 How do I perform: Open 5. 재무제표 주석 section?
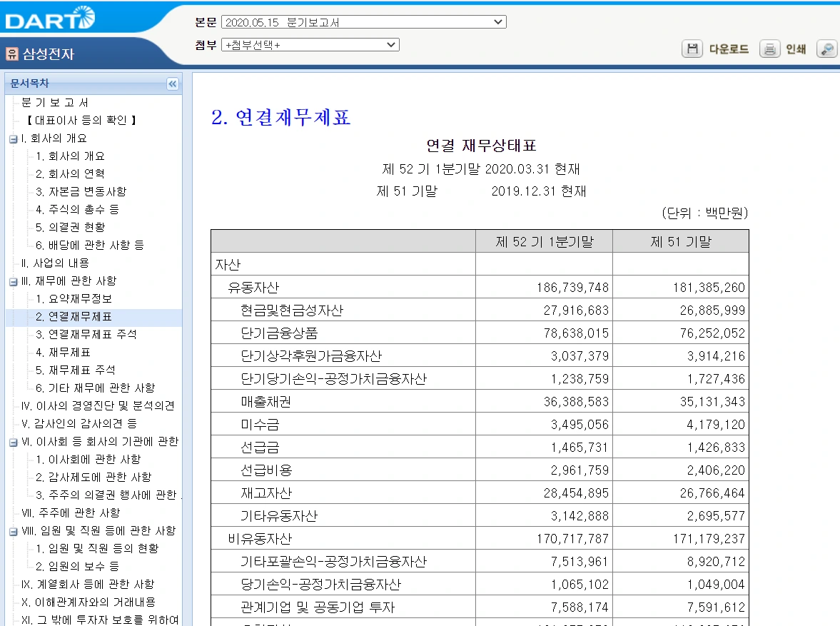click(x=75, y=370)
